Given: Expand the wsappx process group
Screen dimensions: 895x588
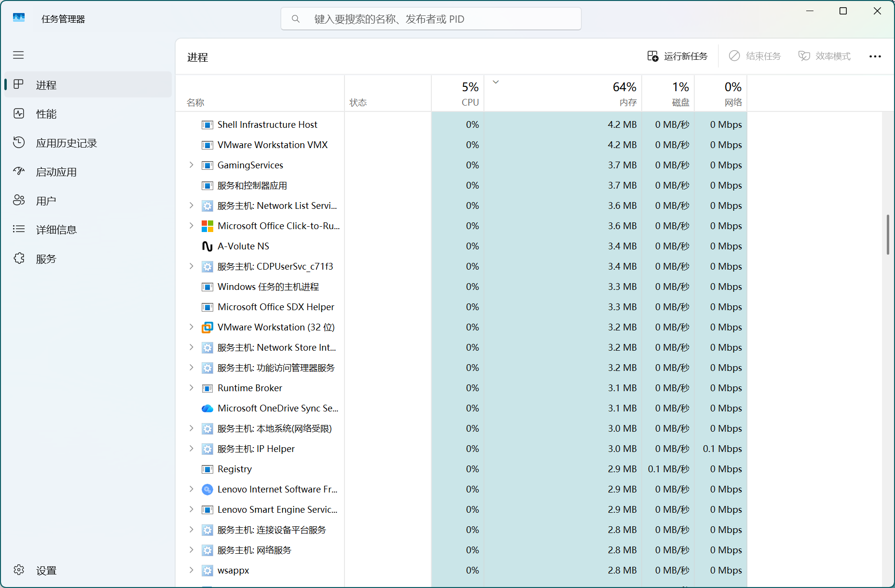Looking at the screenshot, I should pyautogui.click(x=191, y=570).
